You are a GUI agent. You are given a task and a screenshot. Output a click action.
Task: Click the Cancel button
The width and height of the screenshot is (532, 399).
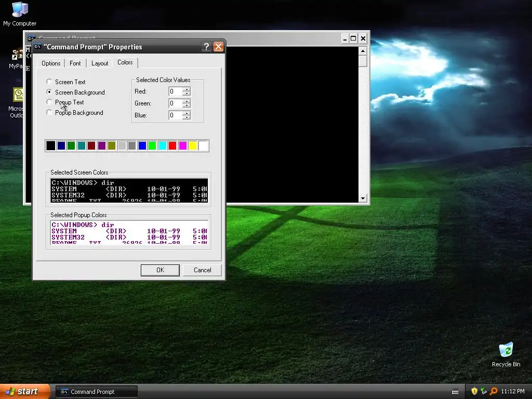point(202,270)
